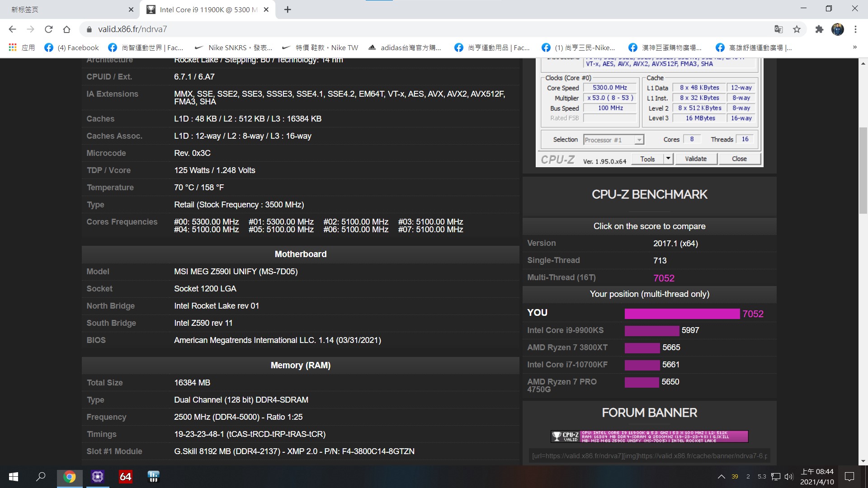Select the MSI MEG Z590I UNIFY model text

[236, 272]
